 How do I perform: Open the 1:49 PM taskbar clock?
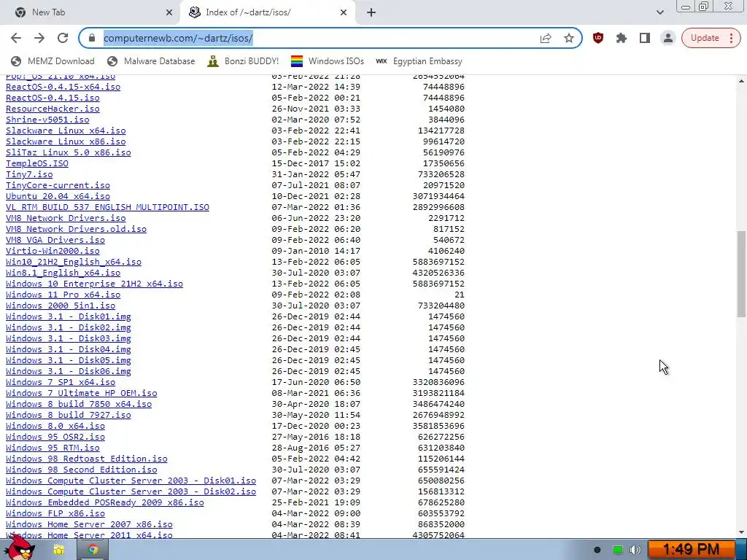692,550
